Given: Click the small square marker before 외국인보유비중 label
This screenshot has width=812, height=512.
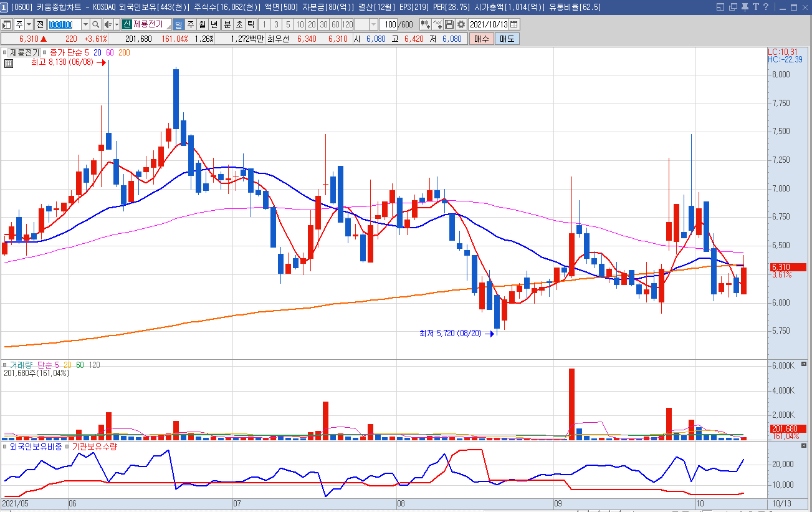Looking at the screenshot, I should tap(5, 447).
